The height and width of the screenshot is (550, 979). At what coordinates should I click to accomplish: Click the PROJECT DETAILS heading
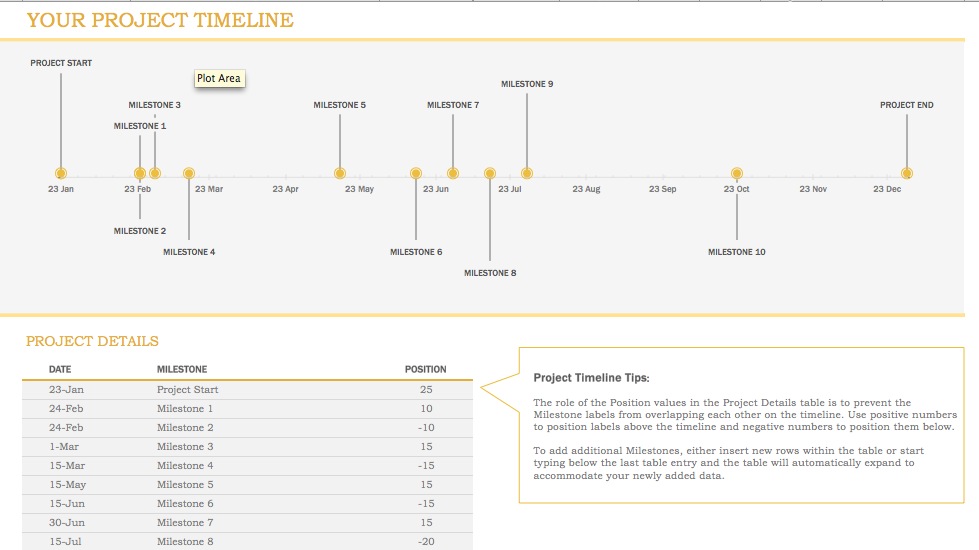tap(92, 341)
